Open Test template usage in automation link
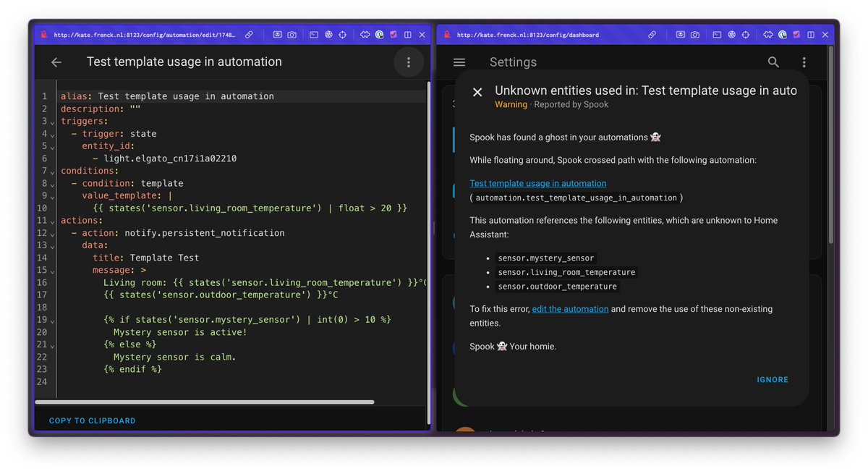 [538, 183]
